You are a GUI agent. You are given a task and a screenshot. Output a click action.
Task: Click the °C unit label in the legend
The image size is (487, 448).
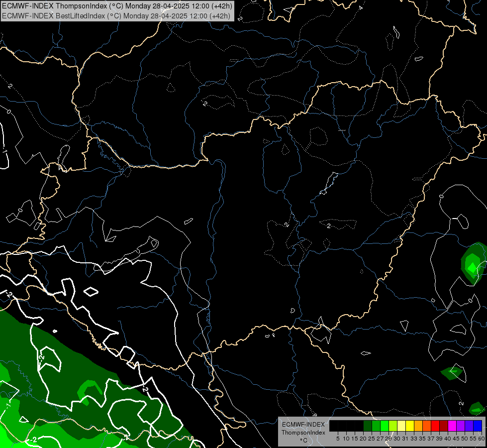coord(304,441)
